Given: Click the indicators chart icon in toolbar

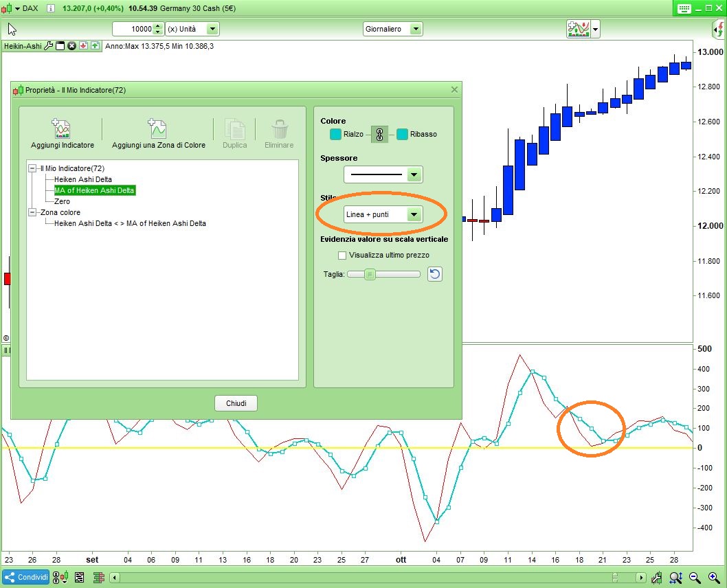Looking at the screenshot, I should pos(578,29).
